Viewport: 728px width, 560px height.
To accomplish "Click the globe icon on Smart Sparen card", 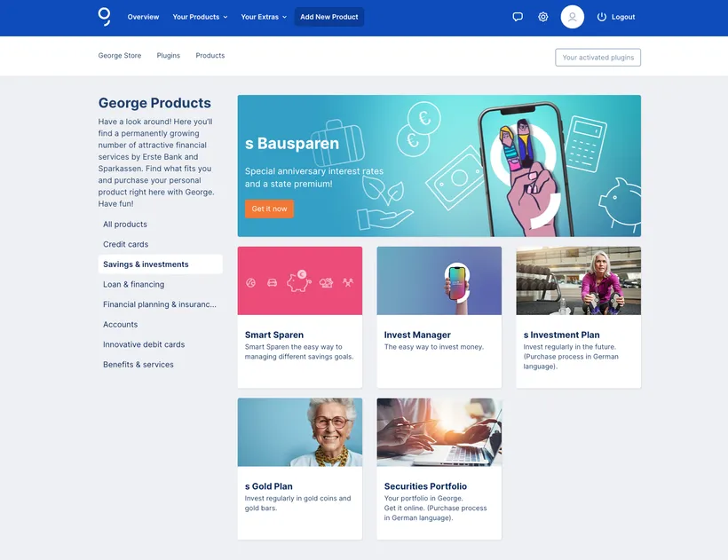I will tap(250, 282).
